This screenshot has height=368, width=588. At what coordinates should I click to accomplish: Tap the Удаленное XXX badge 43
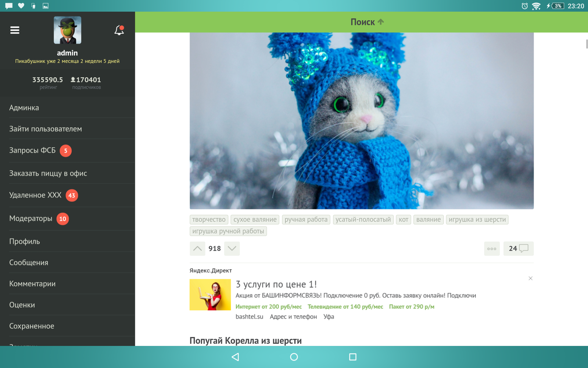72,195
